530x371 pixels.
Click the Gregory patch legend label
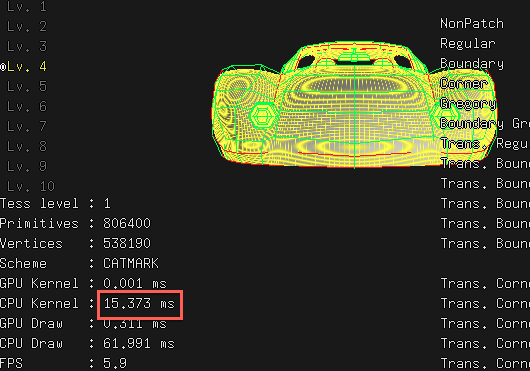click(468, 104)
